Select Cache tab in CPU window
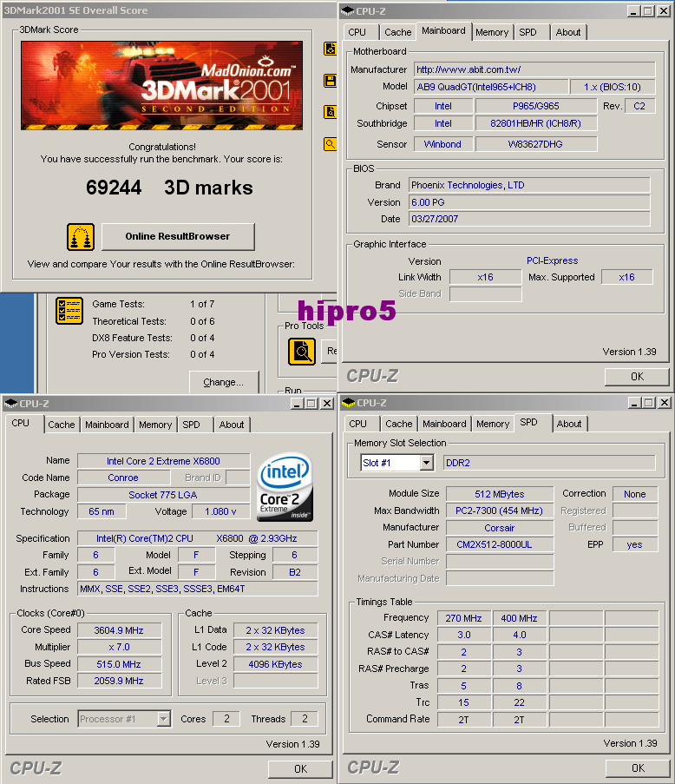 pos(61,425)
